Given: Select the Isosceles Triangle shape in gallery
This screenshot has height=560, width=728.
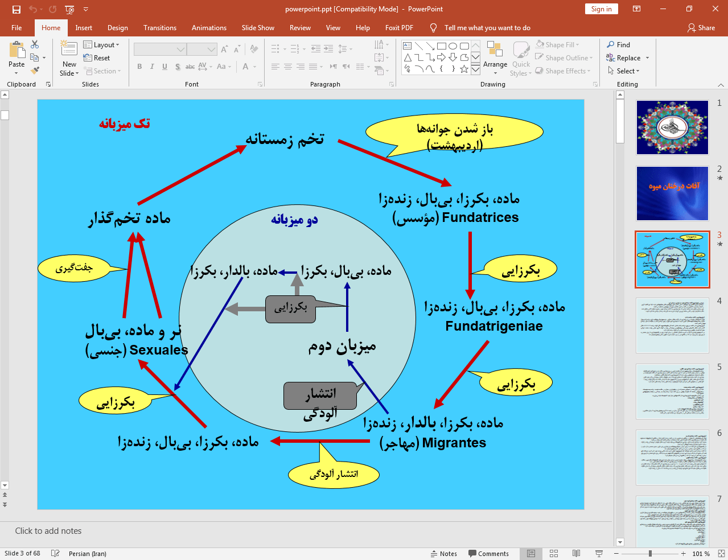Looking at the screenshot, I should 408,57.
